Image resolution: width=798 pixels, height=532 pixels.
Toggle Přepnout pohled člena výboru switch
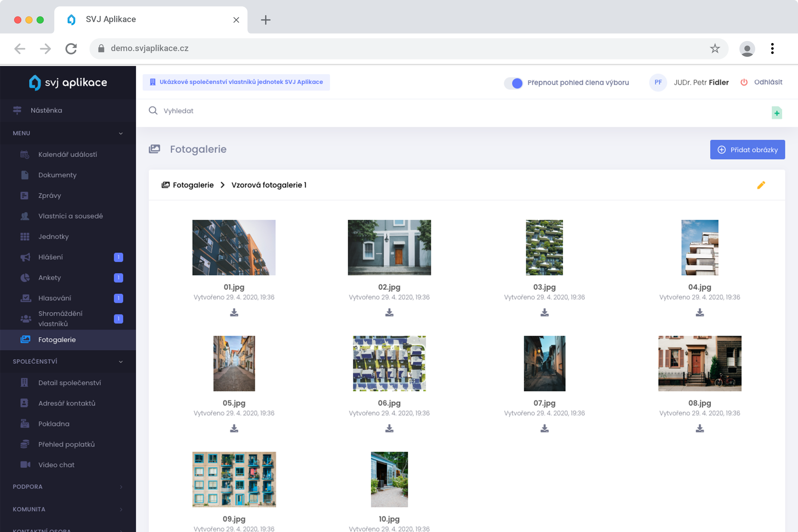(x=513, y=83)
